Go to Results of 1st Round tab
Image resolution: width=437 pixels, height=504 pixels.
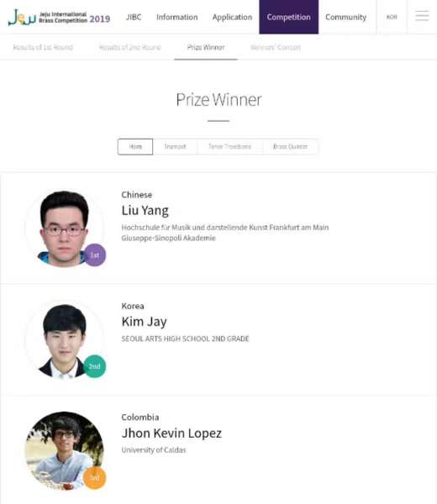[x=43, y=48]
